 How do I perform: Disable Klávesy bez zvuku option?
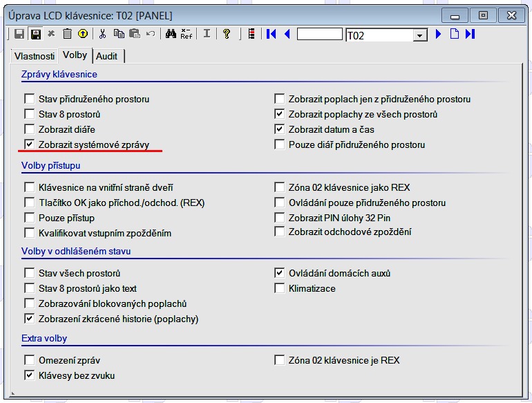click(29, 375)
